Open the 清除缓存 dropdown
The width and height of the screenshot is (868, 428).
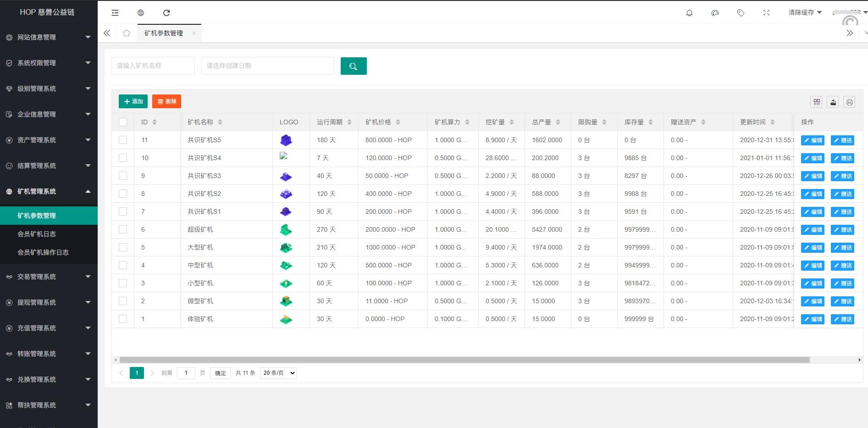coord(805,12)
